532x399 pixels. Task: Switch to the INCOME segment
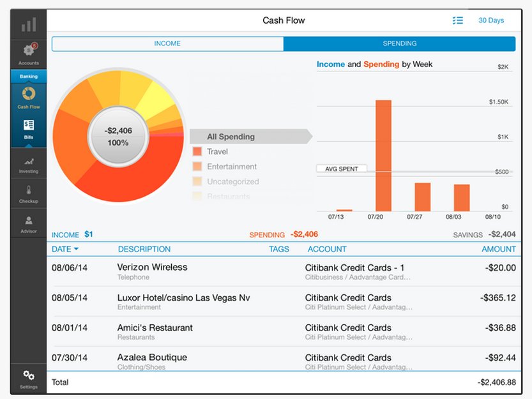(x=167, y=43)
